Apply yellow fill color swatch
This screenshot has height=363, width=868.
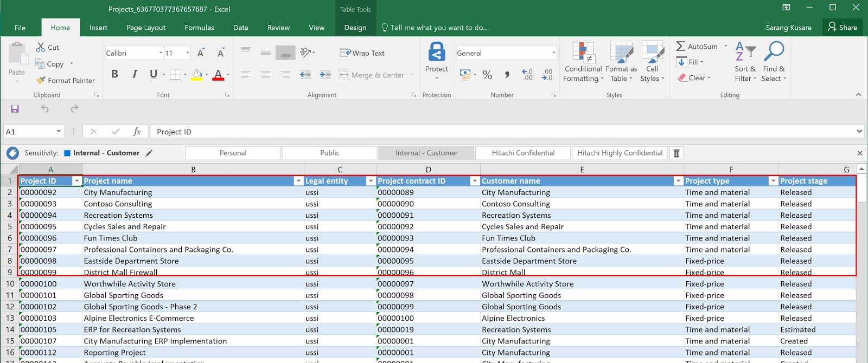(197, 74)
